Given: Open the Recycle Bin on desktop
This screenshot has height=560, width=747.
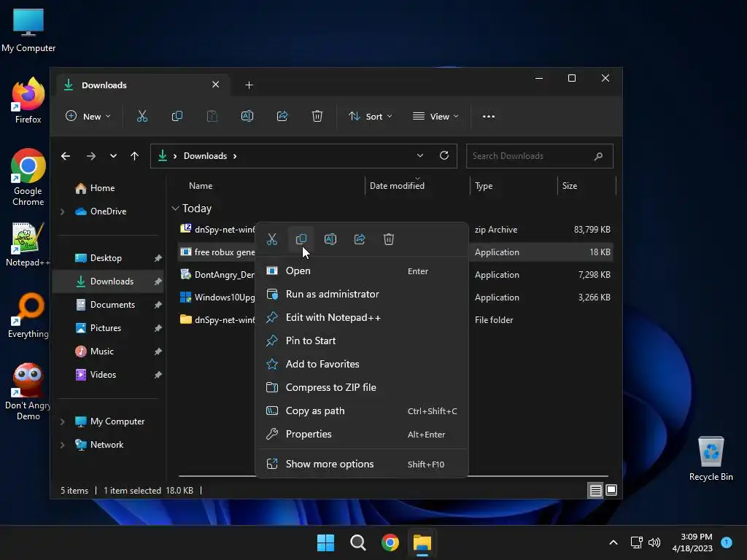Looking at the screenshot, I should [x=711, y=459].
